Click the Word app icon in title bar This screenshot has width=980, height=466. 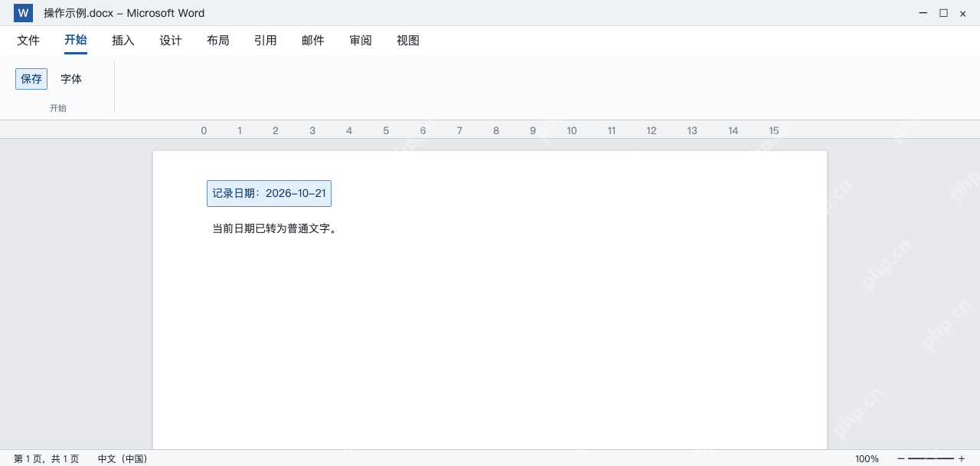(x=23, y=13)
